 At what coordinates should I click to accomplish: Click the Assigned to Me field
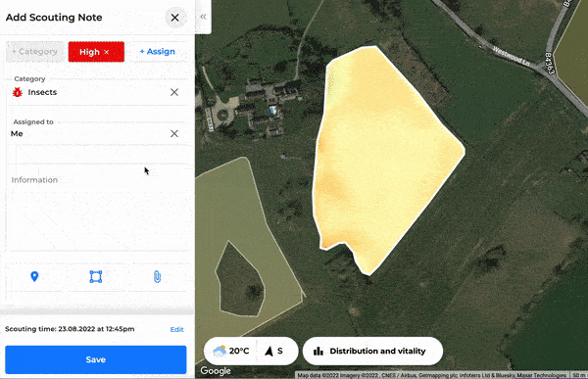click(x=97, y=133)
